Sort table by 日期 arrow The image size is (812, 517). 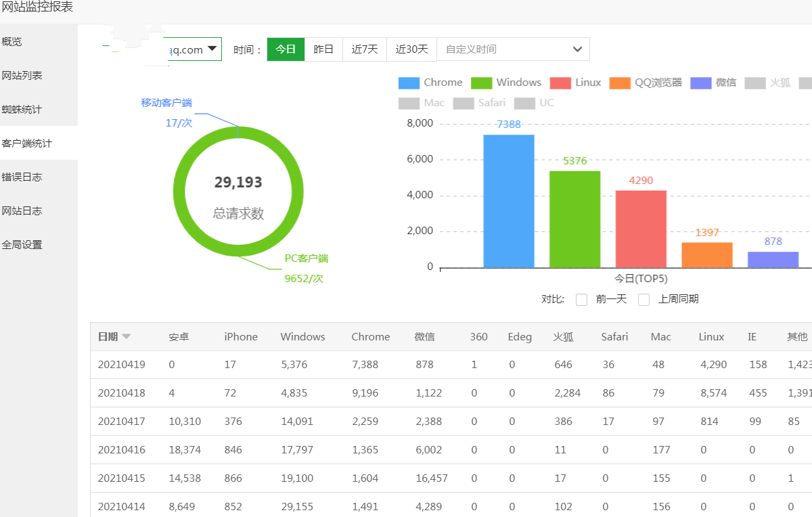(x=127, y=337)
